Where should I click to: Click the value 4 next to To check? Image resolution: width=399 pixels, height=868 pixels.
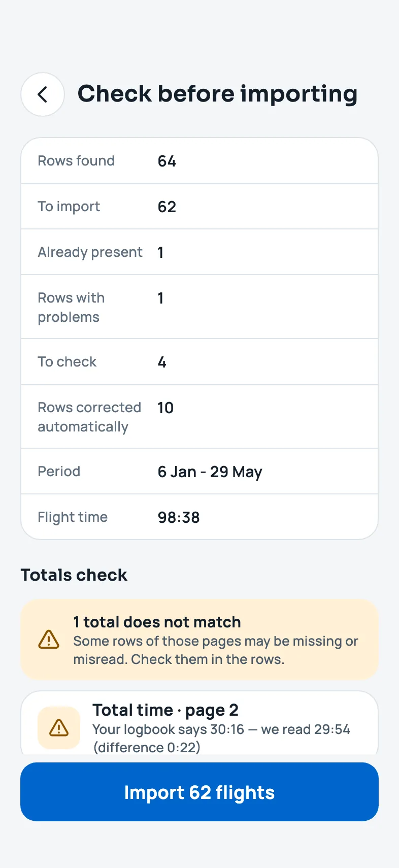click(x=162, y=362)
